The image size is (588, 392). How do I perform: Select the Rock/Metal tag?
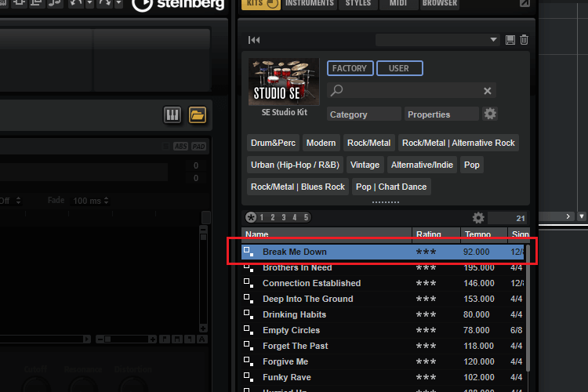coord(369,143)
